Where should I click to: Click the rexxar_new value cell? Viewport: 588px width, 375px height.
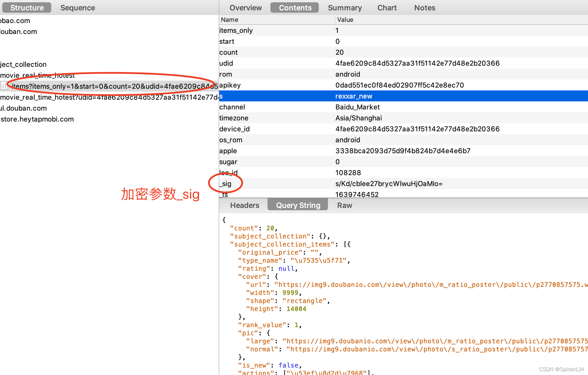354,96
